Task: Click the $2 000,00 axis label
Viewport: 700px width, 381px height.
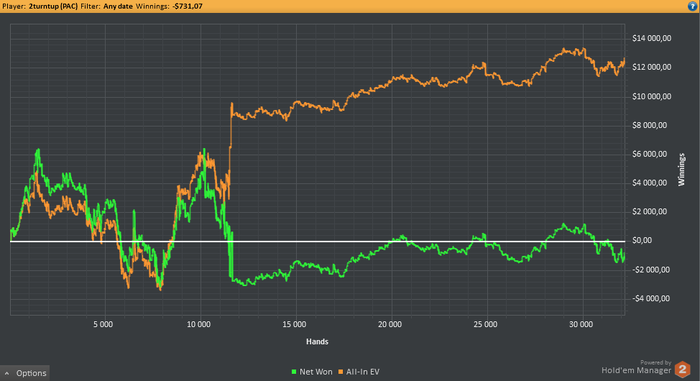Action: [x=650, y=212]
